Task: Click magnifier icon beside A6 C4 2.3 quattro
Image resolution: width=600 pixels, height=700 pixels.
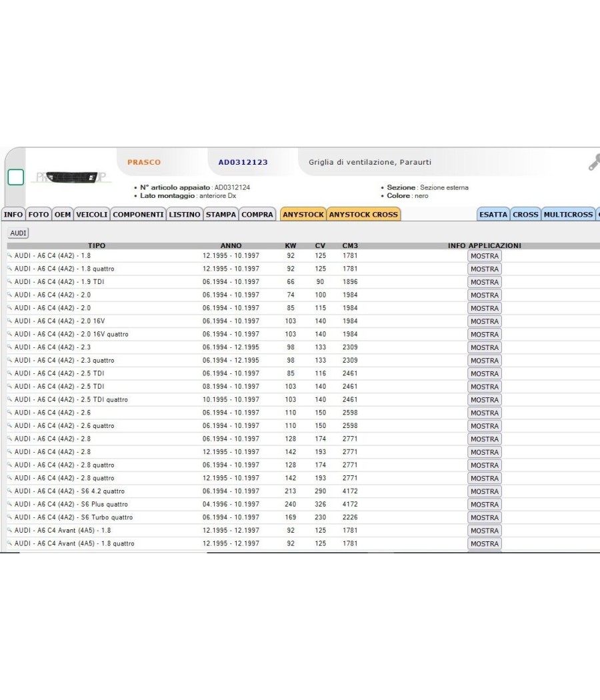Action: click(9, 360)
